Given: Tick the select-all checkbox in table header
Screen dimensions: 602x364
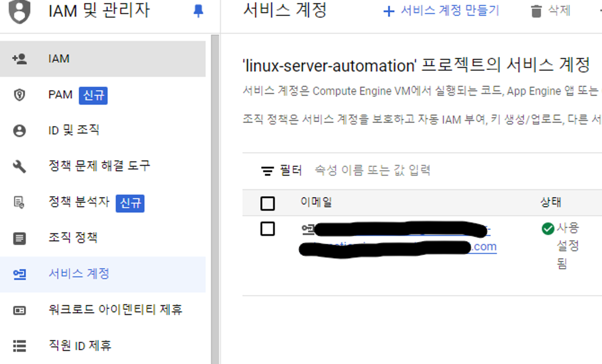Looking at the screenshot, I should pyautogui.click(x=268, y=203).
